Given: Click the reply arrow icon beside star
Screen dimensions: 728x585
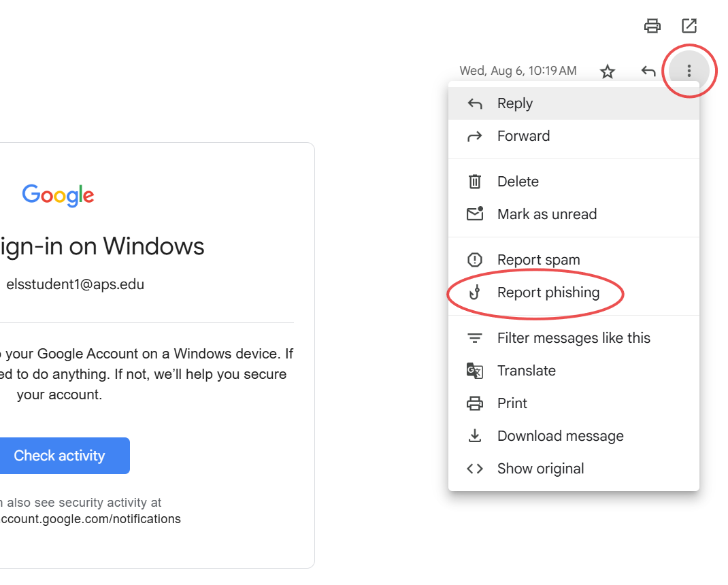Looking at the screenshot, I should point(648,71).
